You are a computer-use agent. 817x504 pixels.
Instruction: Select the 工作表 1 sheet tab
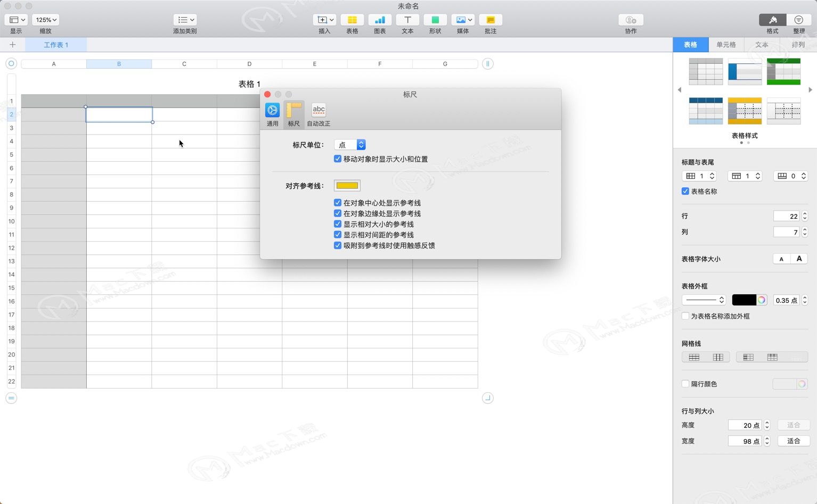pyautogui.click(x=56, y=45)
